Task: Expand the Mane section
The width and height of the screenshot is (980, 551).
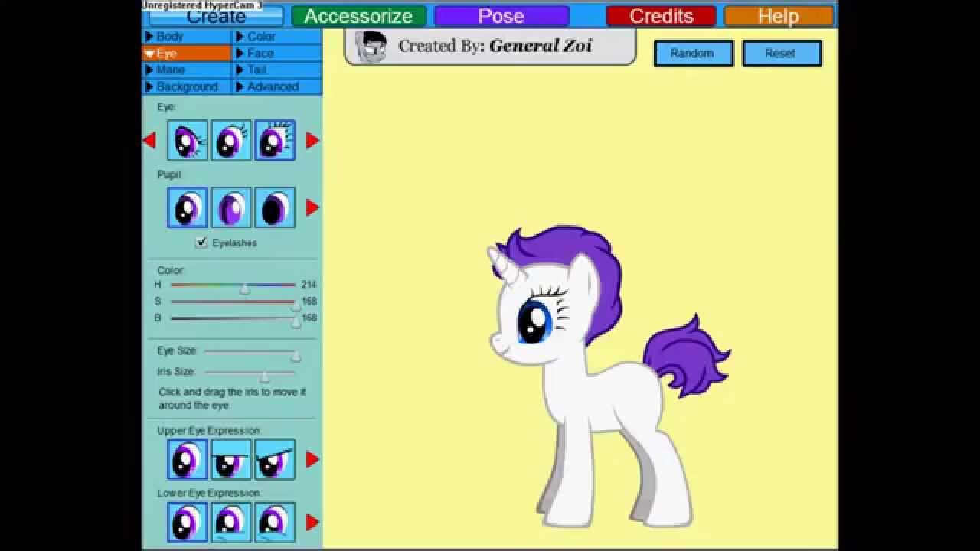Action: coord(187,70)
